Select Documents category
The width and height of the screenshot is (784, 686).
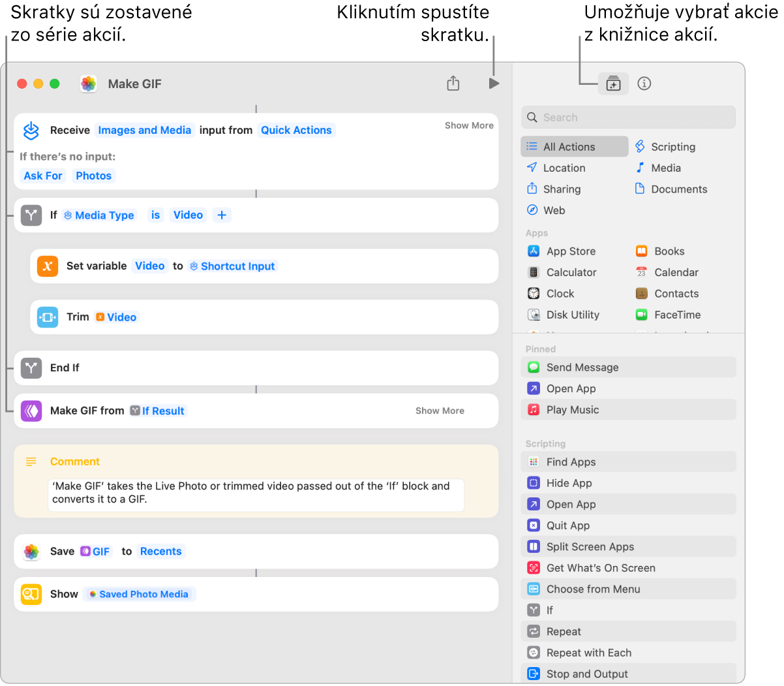(671, 189)
